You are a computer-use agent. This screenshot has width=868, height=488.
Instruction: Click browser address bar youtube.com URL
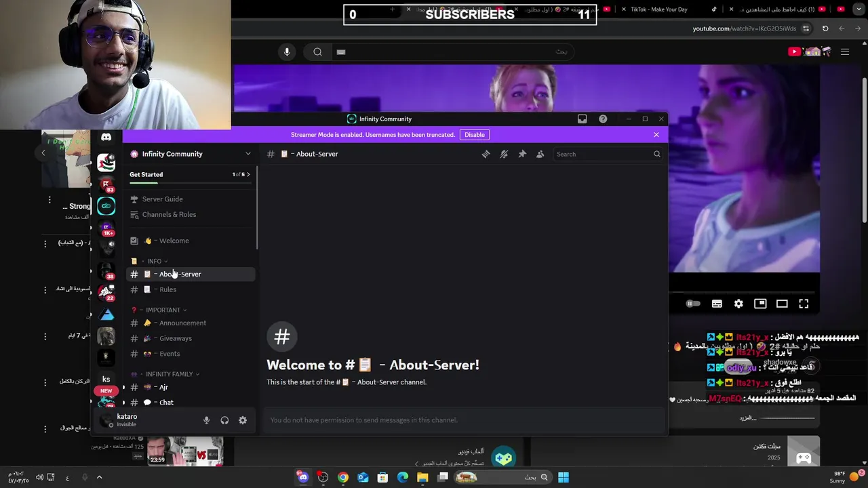pyautogui.click(x=744, y=28)
